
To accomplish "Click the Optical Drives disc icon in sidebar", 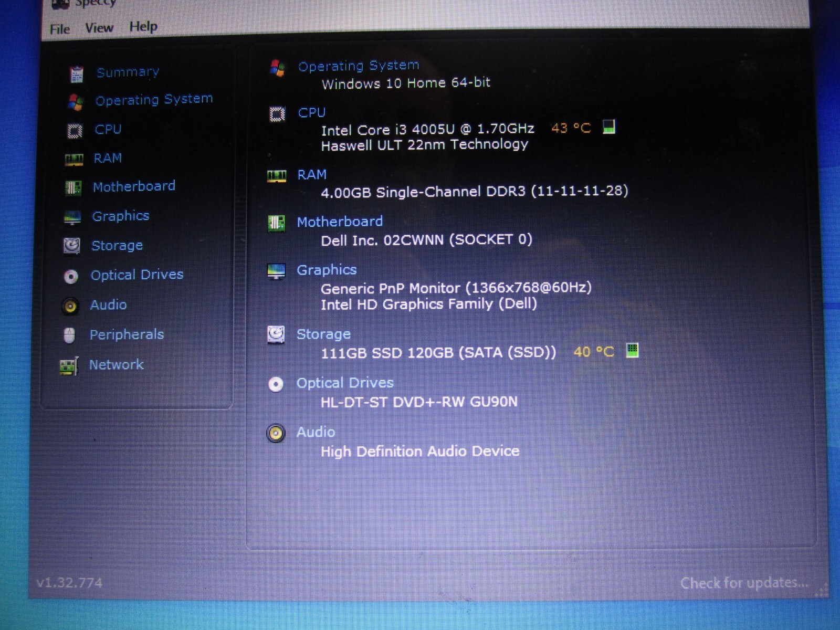I will (71, 276).
